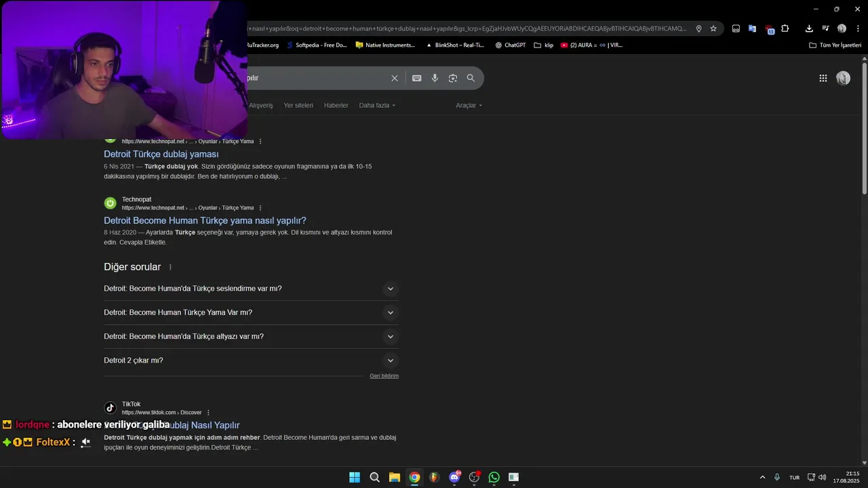
Task: Open the RuTracker.org bookmark
Action: coord(262,45)
